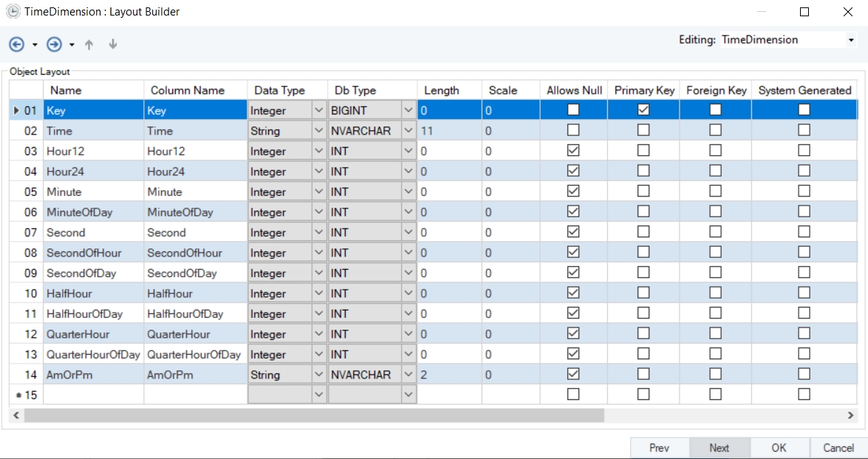Expand the Editing TimeDimension dropdown

click(850, 40)
